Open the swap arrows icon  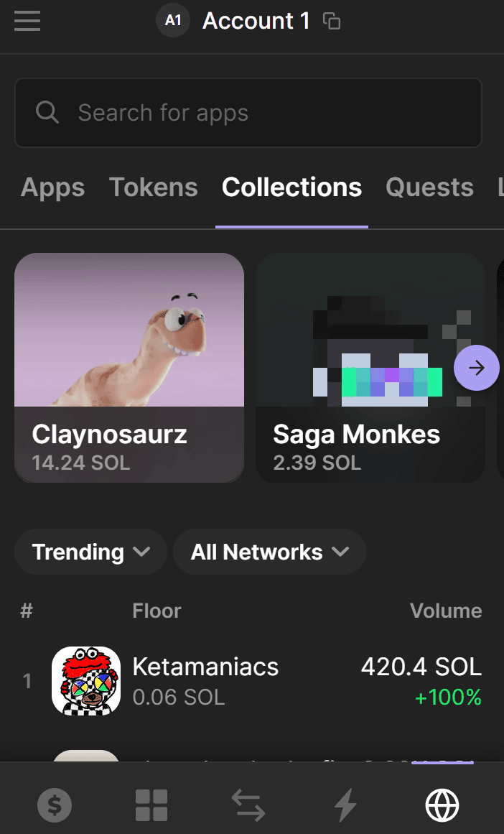click(x=248, y=805)
